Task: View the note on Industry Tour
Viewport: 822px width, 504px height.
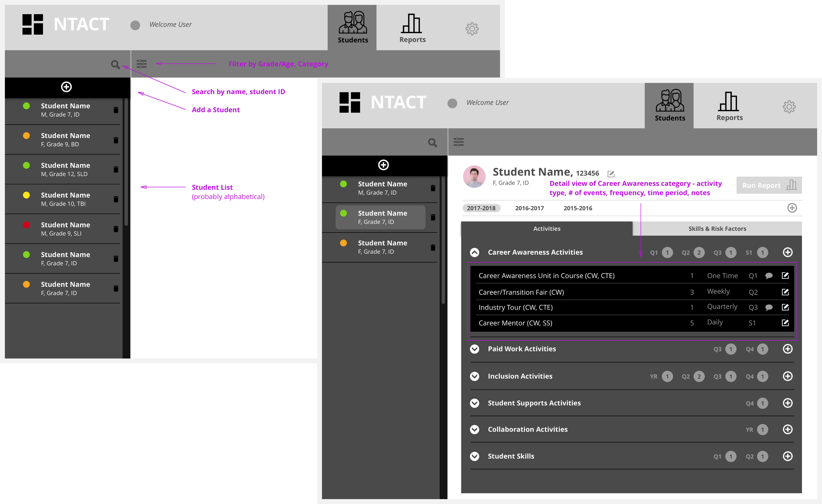Action: [x=769, y=308]
